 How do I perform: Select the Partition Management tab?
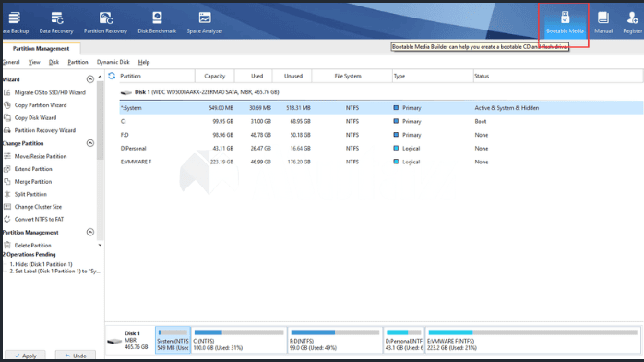[42, 49]
